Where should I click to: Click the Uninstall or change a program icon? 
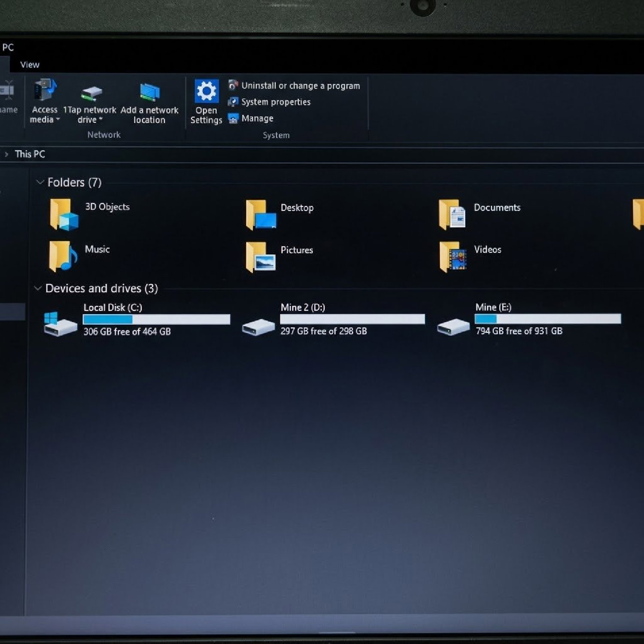click(233, 85)
